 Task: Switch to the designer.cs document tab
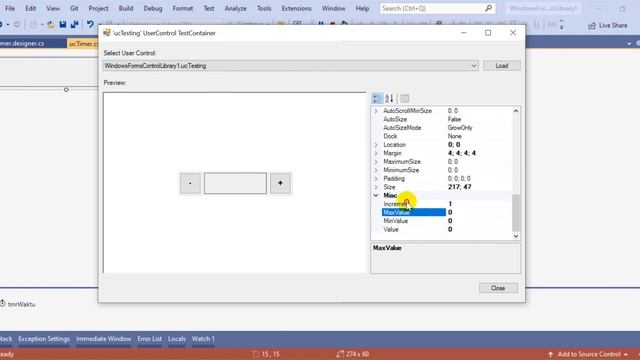(22, 43)
